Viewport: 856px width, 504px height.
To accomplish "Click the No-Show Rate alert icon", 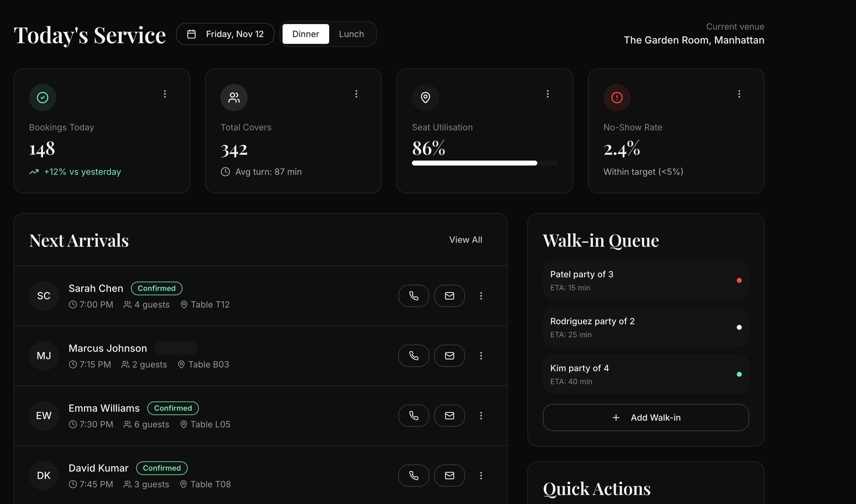I will click(x=616, y=98).
